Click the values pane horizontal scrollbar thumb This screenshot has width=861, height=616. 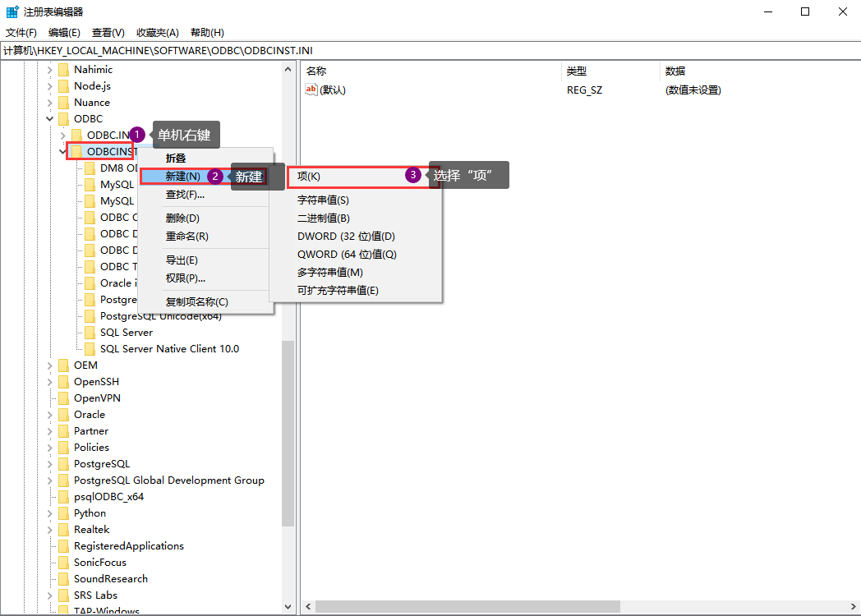click(x=467, y=607)
